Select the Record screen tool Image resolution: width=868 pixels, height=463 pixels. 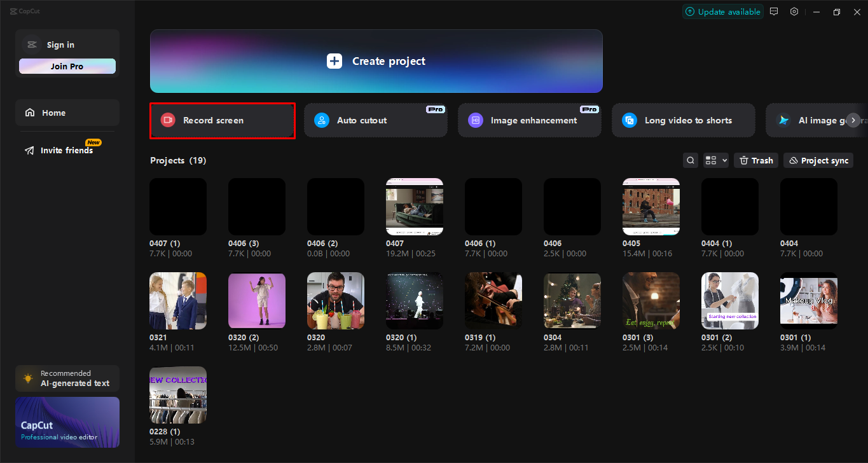click(x=222, y=120)
